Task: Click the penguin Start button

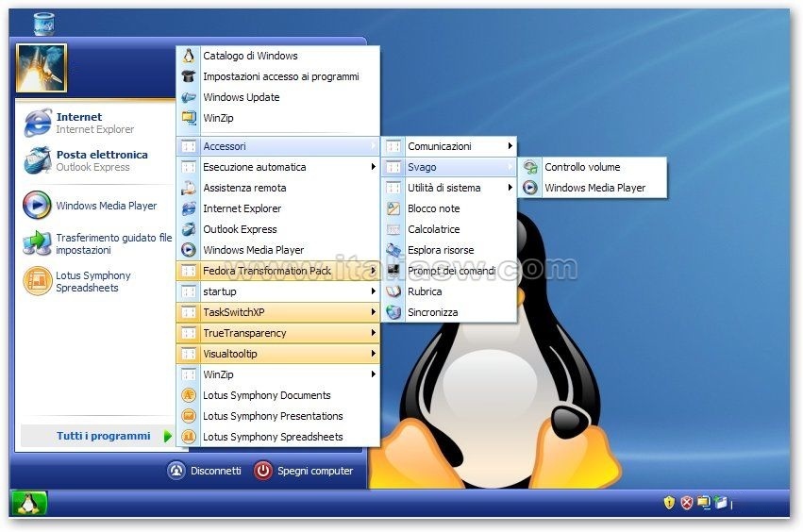Action: click(28, 503)
